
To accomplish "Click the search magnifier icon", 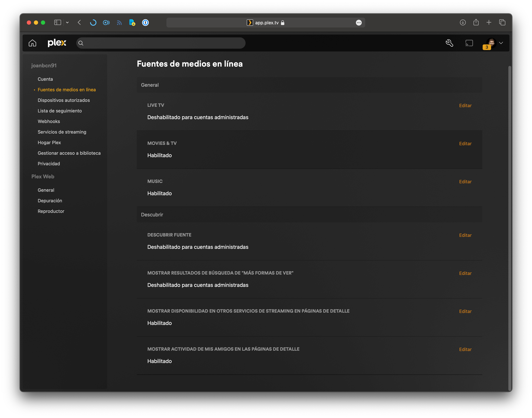I will click(x=81, y=43).
